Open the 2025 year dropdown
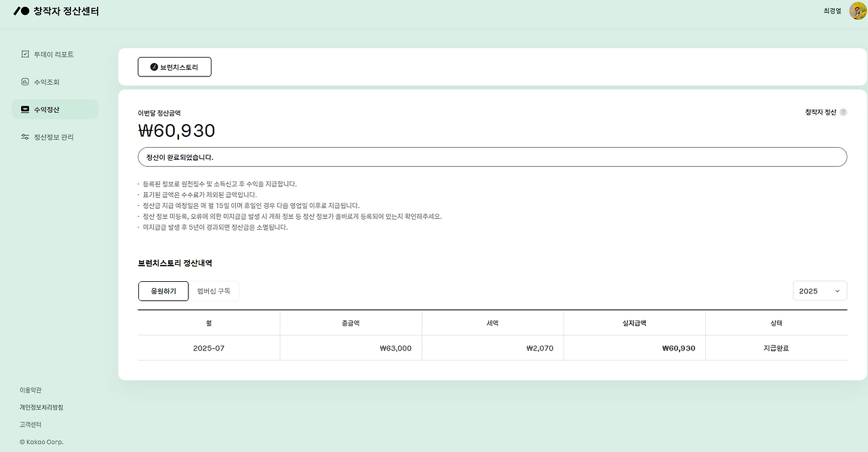Viewport: 868px width, 452px height. (x=820, y=290)
